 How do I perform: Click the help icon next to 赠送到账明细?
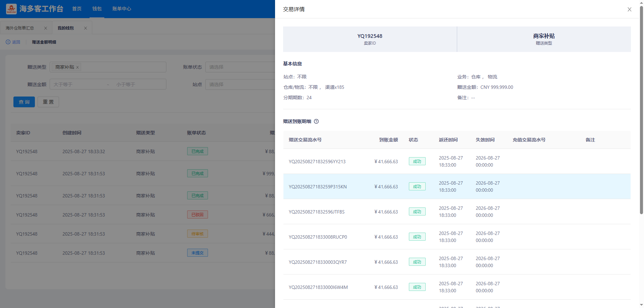pos(316,121)
